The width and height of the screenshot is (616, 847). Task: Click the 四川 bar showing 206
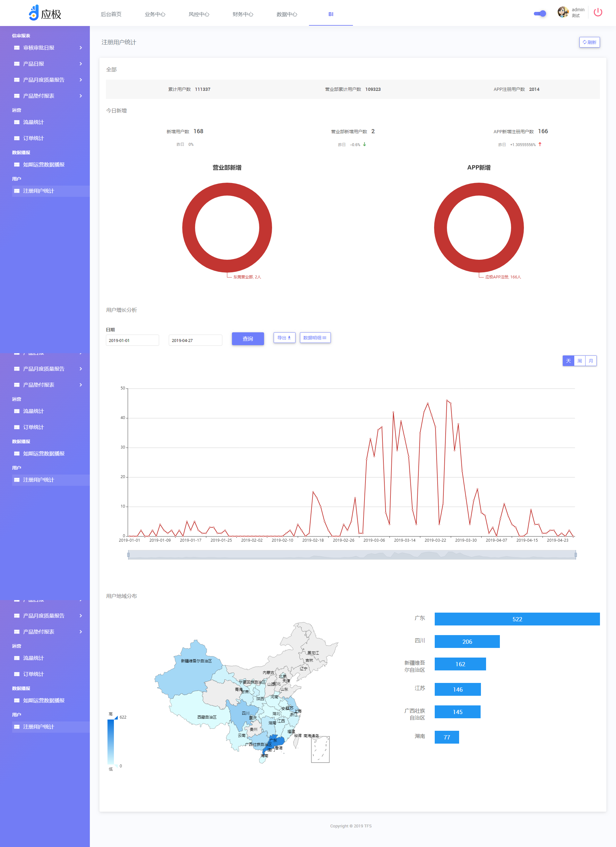click(x=467, y=641)
